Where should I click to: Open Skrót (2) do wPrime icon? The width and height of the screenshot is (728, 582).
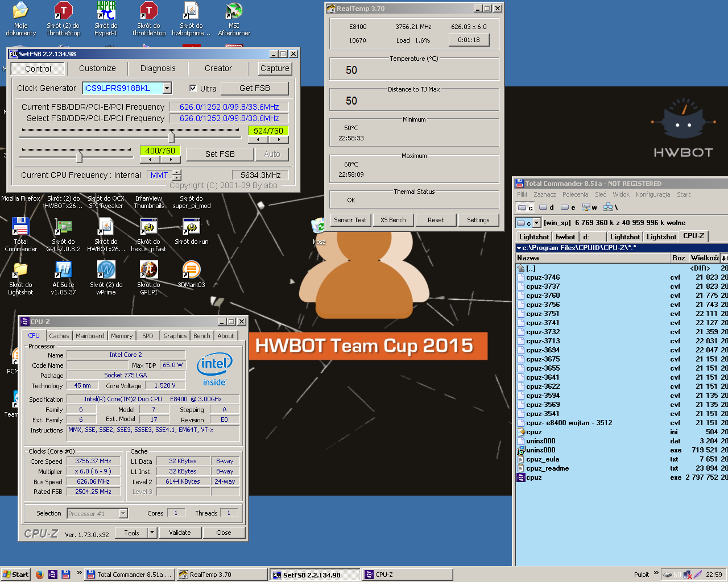(x=106, y=277)
